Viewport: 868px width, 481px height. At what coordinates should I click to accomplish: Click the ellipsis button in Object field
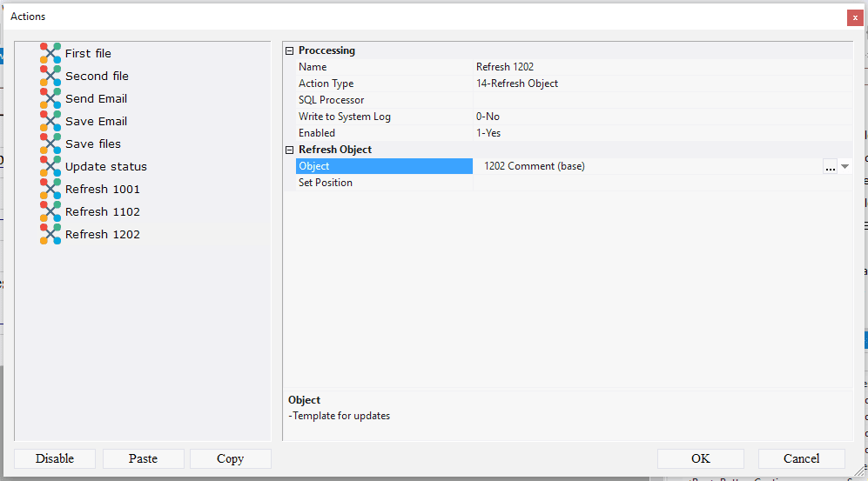[x=830, y=167]
